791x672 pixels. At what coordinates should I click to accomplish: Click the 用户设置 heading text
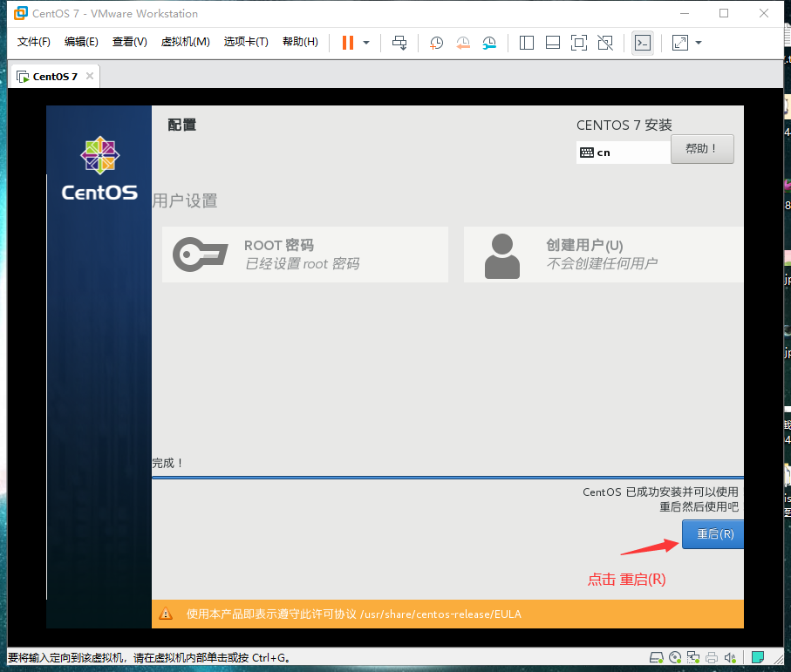[x=185, y=200]
